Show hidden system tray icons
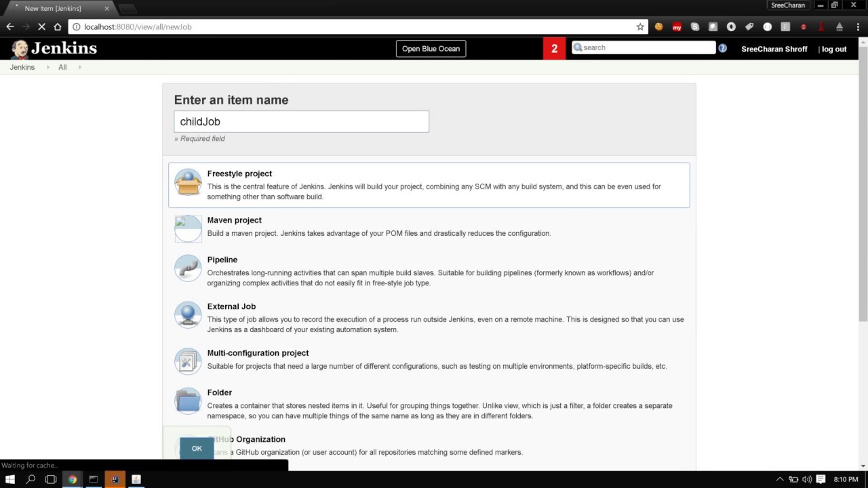 pyautogui.click(x=780, y=479)
